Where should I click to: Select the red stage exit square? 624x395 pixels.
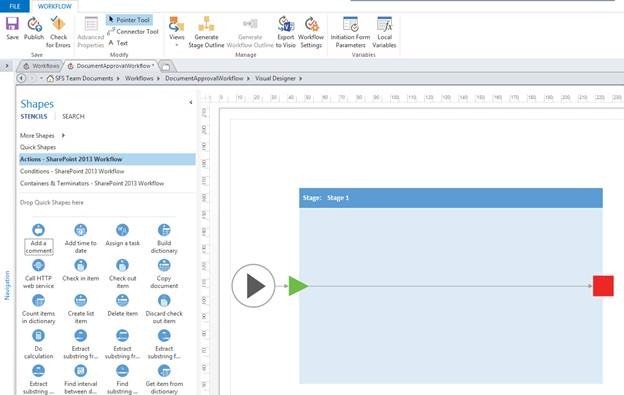tap(603, 286)
